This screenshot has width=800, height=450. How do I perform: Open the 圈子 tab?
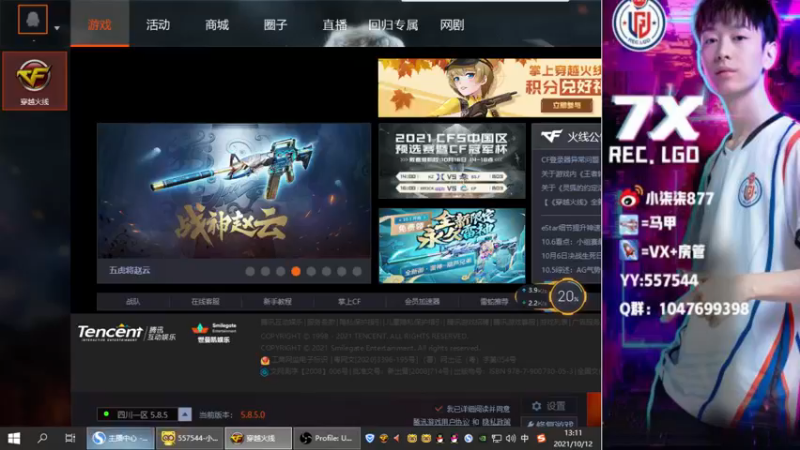[x=276, y=24]
